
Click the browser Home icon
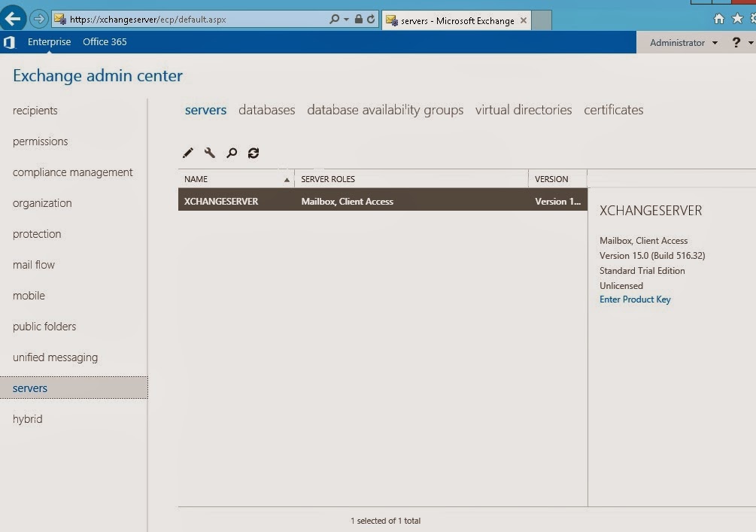[x=719, y=19]
